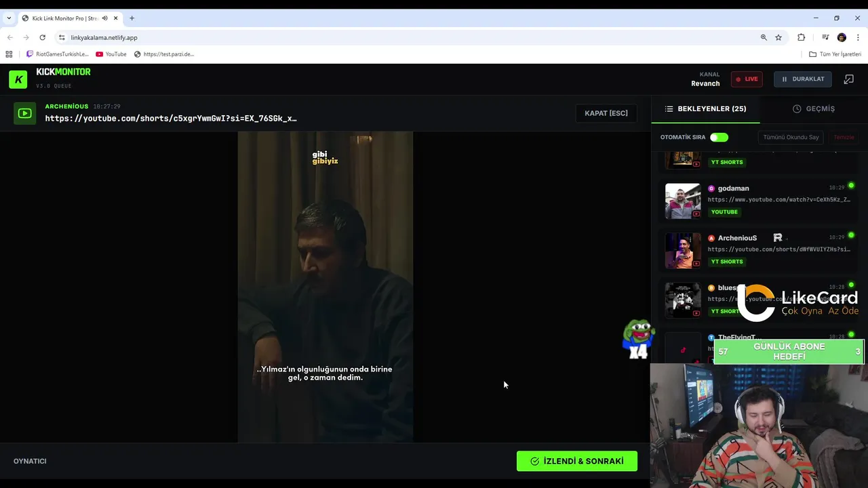This screenshot has height=488, width=868.
Task: Open Tüm Yer İşaretleri bookmarks folder
Action: tap(835, 54)
